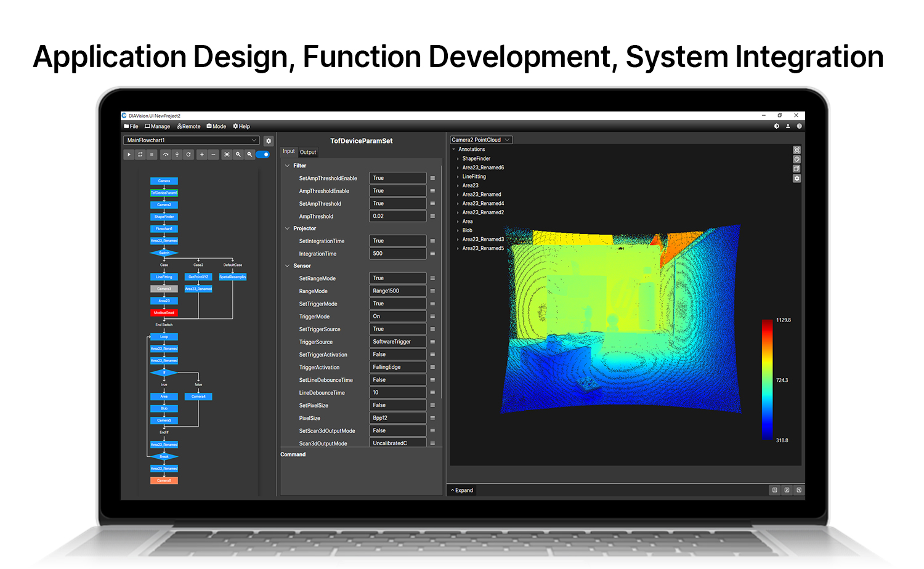
Task: Click the fit-to-view icon in flowchart toolbar
Action: tap(227, 155)
